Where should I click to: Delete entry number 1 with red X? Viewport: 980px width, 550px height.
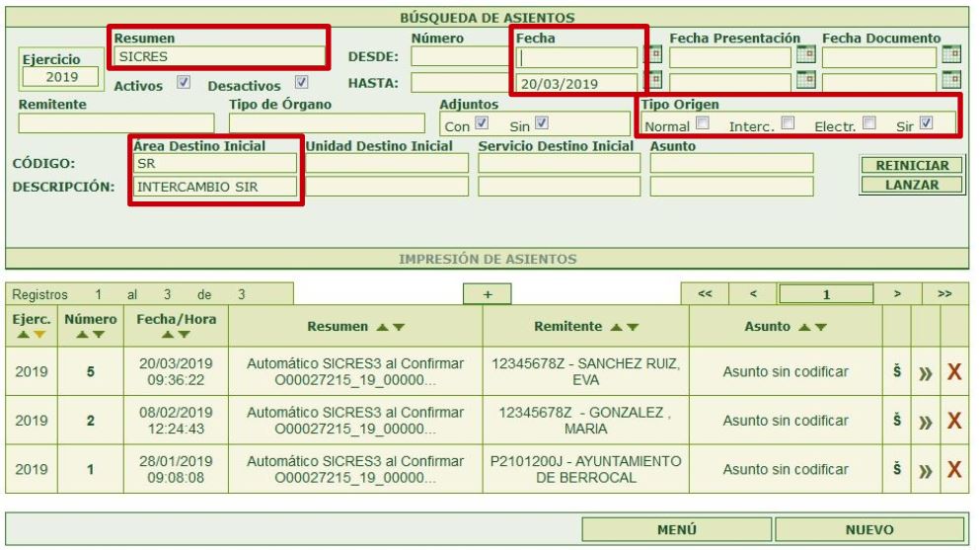click(x=954, y=470)
